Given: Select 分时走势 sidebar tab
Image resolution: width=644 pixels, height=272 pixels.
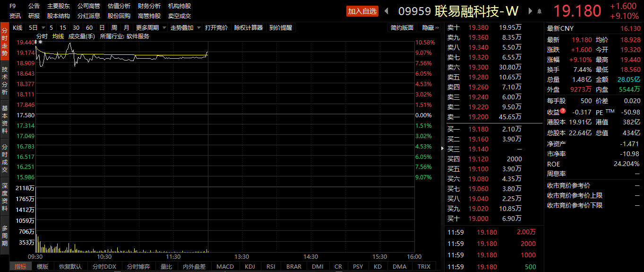Looking at the screenshot, I should pos(4,41).
